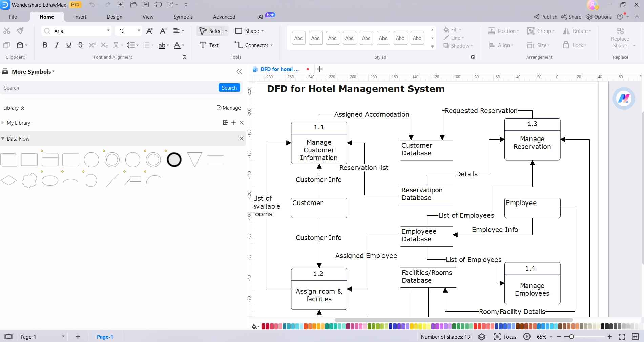Open the AI tab

261,17
